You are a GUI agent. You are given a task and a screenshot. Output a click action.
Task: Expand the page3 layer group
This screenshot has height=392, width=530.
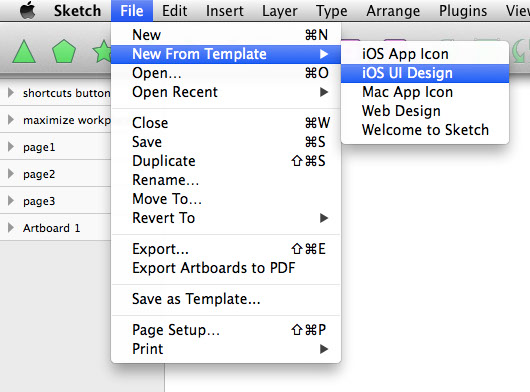point(11,200)
